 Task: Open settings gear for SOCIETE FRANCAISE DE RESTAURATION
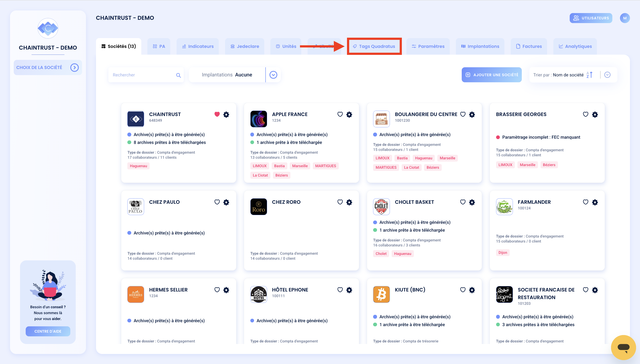click(x=595, y=290)
